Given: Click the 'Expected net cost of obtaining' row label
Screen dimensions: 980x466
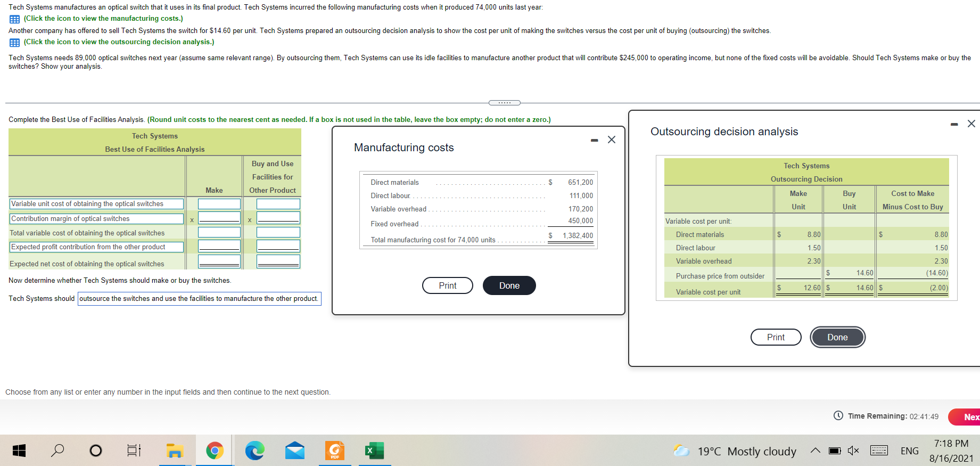Looking at the screenshot, I should (x=87, y=264).
